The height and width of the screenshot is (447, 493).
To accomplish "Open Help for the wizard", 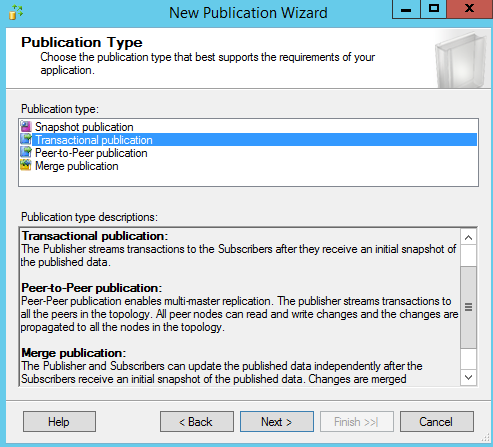I will click(59, 422).
